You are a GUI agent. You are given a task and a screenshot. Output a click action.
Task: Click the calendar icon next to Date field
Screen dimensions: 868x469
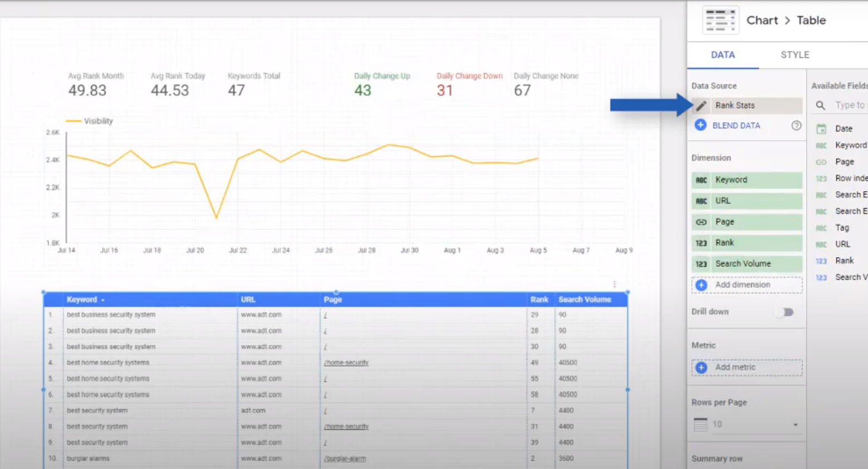[x=821, y=129]
